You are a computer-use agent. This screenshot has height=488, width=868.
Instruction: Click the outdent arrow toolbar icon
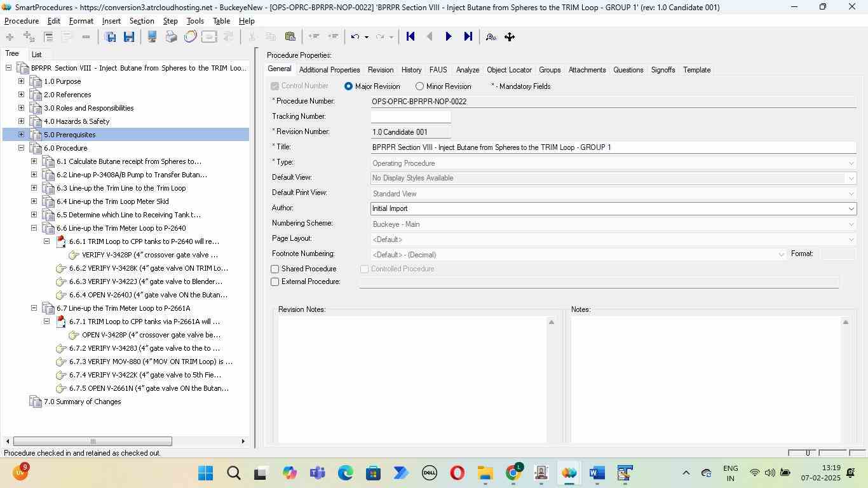(x=313, y=37)
